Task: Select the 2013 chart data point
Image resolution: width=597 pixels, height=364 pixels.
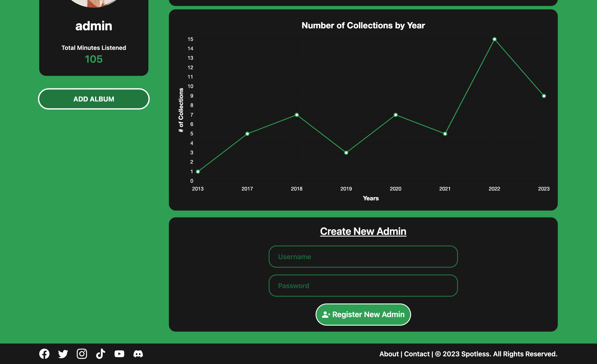Action: (198, 172)
